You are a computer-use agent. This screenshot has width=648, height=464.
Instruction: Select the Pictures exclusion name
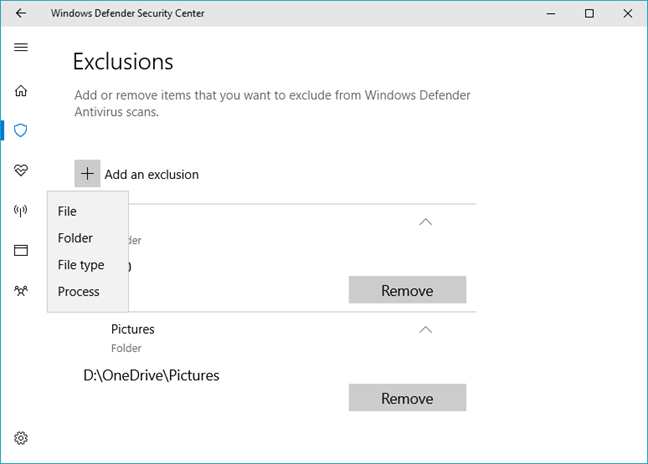pos(133,329)
